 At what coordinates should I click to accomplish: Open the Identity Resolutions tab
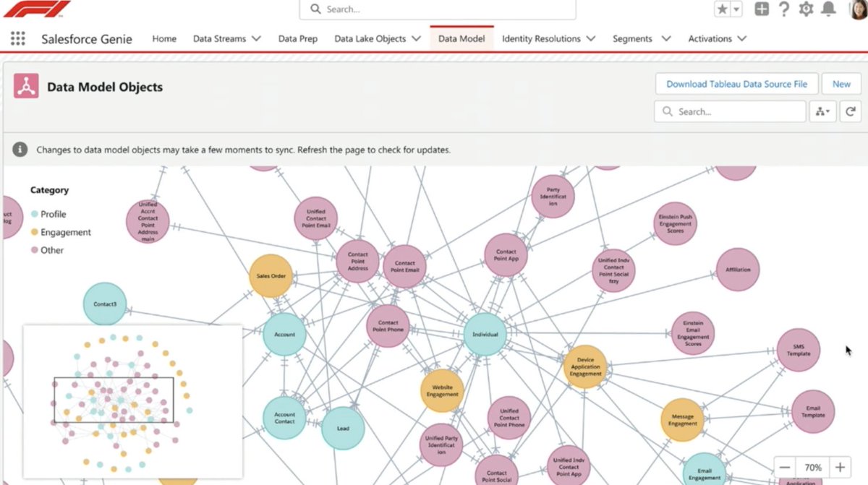tap(541, 38)
